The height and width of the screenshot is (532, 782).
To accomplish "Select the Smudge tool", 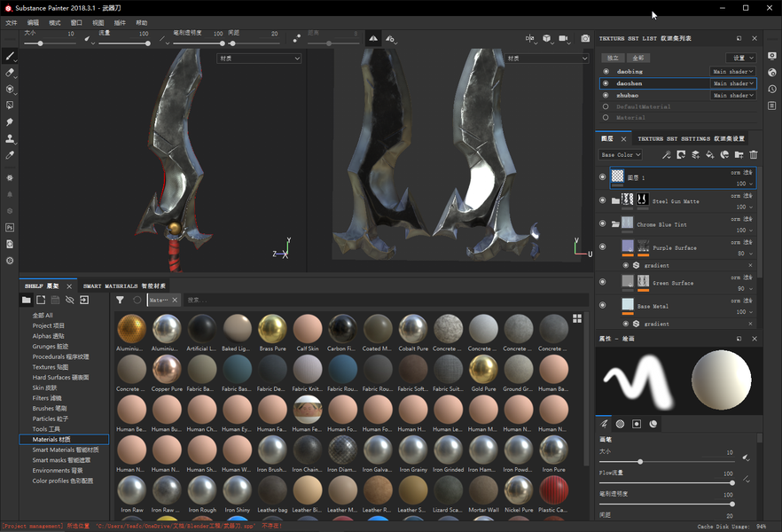I will click(x=10, y=122).
